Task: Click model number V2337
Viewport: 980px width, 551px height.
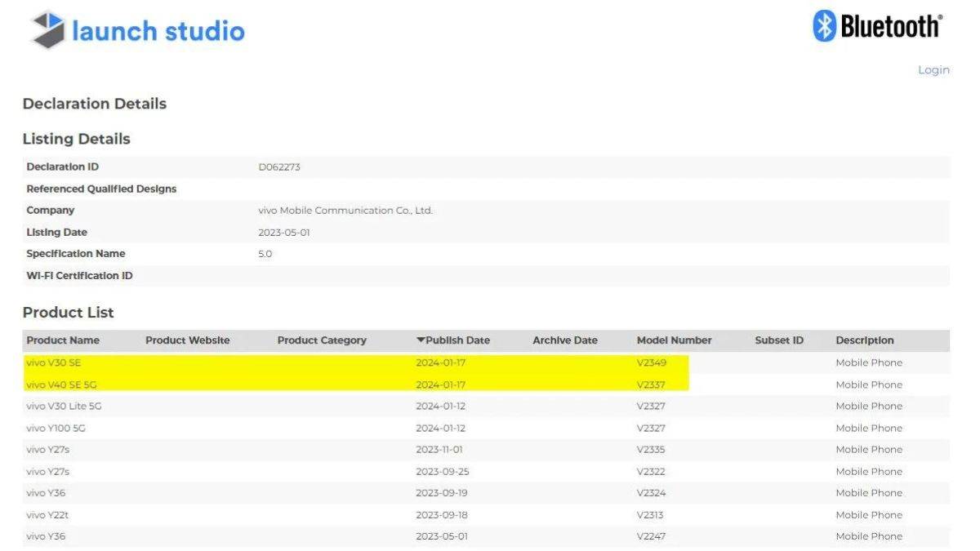Action: coord(651,384)
